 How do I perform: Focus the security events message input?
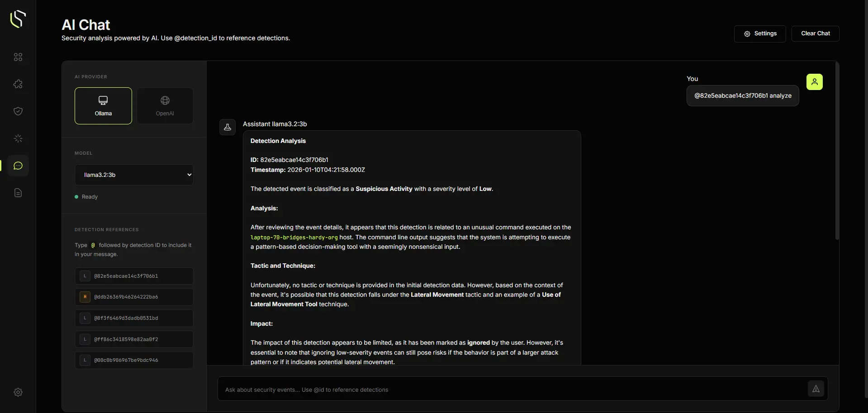(511, 389)
